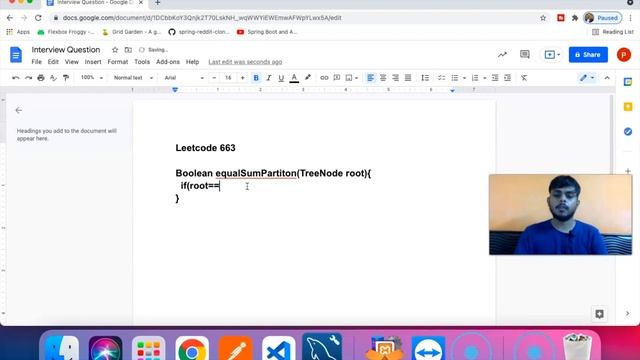The height and width of the screenshot is (360, 640).
Task: Expand bulleted list options arrow
Action: (x=464, y=78)
